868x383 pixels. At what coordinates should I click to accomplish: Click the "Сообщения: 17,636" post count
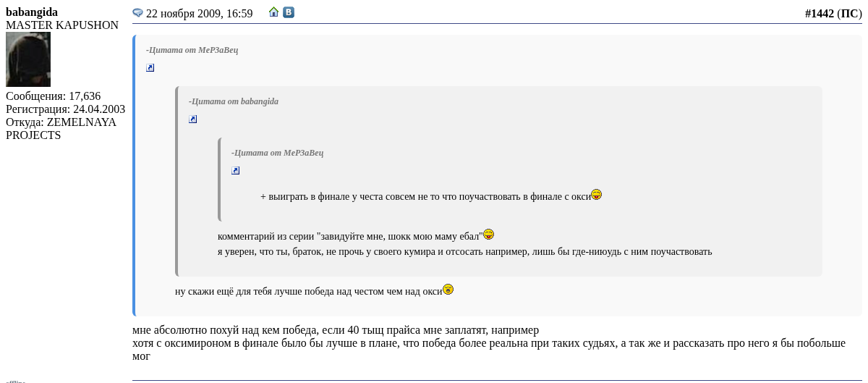click(53, 96)
